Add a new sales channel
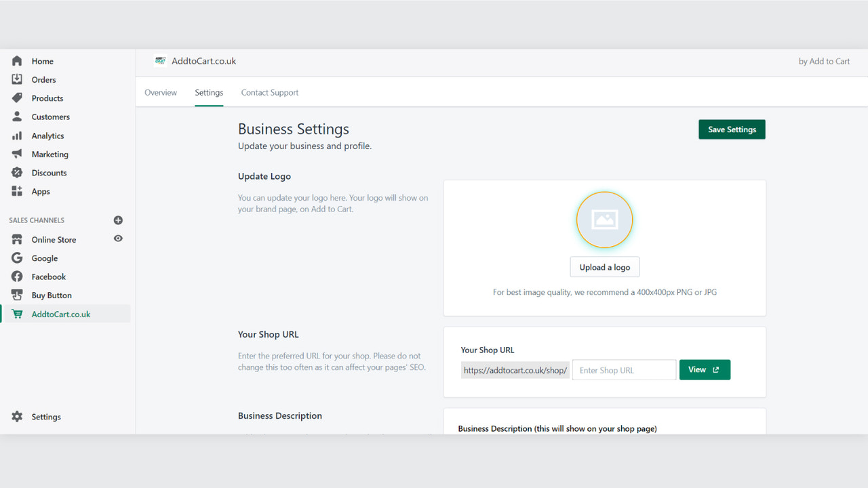 point(118,220)
